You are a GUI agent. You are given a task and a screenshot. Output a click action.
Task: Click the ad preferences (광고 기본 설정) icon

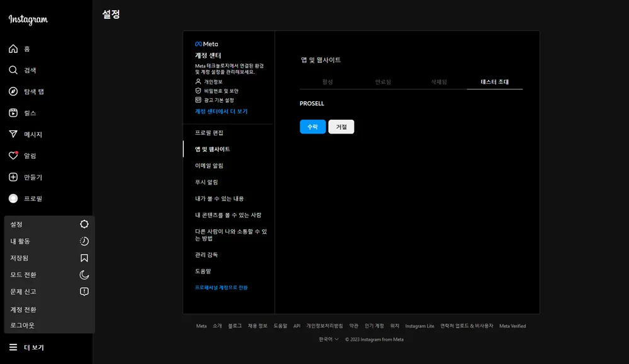pos(198,100)
